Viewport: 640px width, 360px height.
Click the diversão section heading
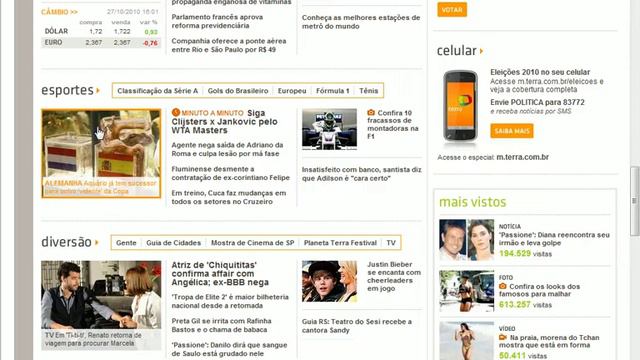pyautogui.click(x=66, y=242)
